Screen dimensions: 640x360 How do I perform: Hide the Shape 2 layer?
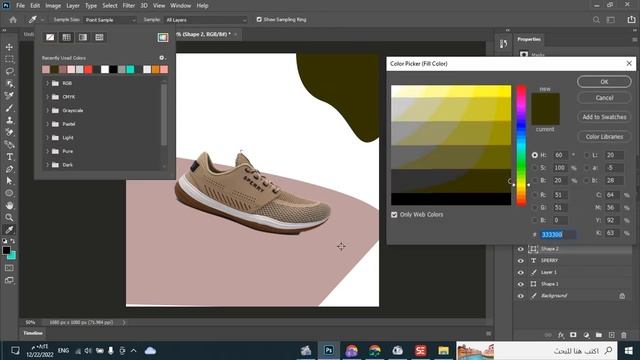point(520,249)
